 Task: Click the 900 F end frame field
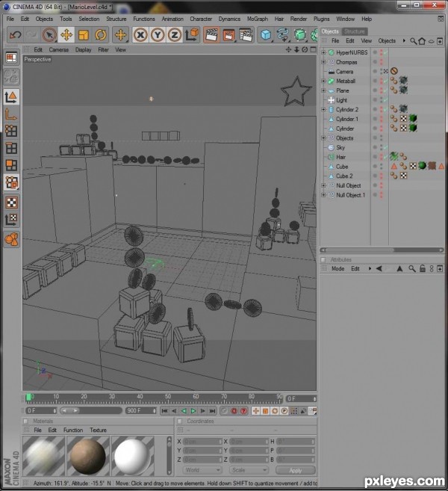(x=141, y=410)
